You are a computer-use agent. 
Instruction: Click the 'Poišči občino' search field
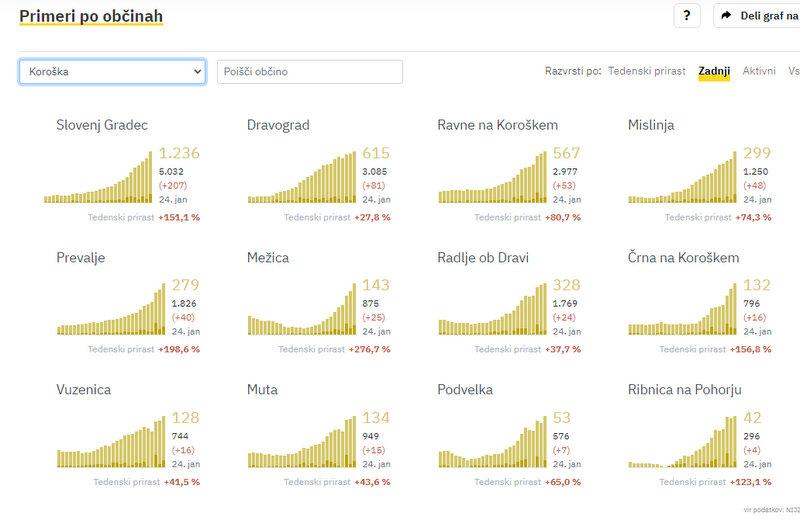[310, 72]
